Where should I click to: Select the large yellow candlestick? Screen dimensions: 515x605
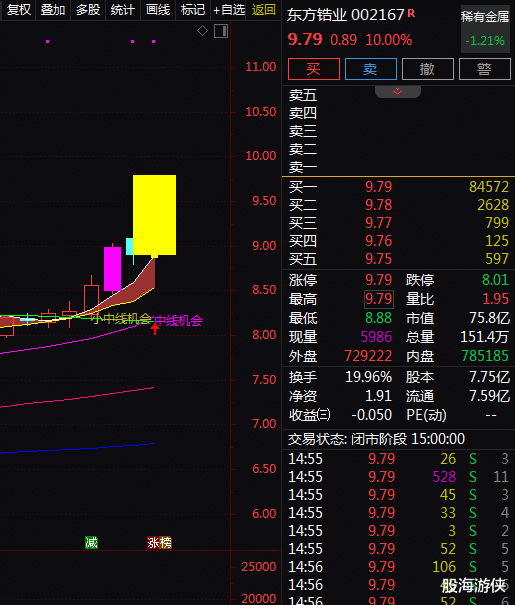click(x=154, y=215)
